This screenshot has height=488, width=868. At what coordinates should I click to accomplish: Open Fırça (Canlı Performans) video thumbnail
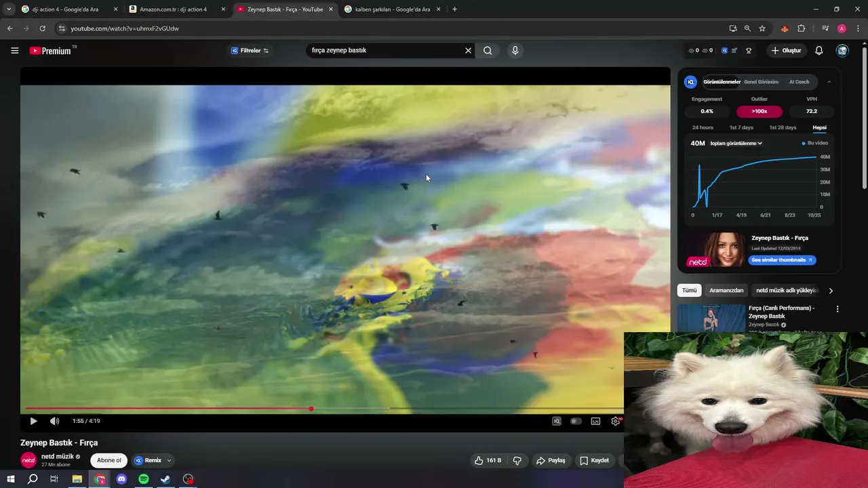(x=711, y=318)
